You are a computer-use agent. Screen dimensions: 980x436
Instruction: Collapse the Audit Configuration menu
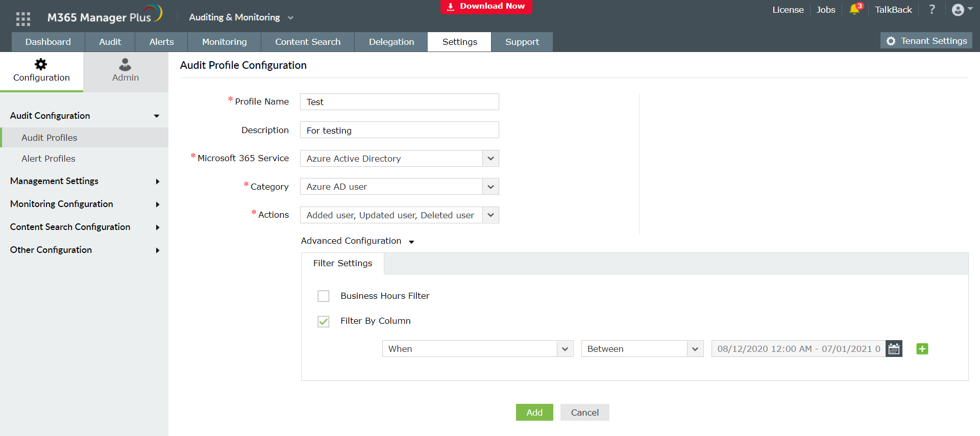[84, 116]
